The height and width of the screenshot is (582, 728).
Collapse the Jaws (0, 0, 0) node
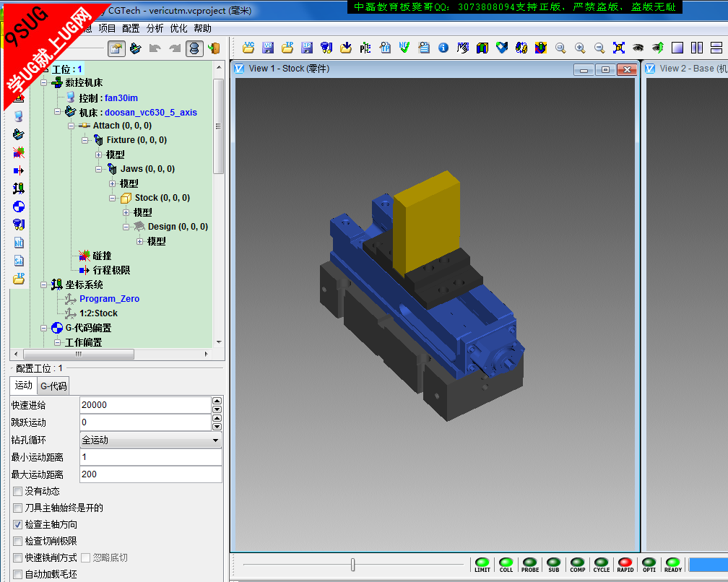tap(98, 170)
